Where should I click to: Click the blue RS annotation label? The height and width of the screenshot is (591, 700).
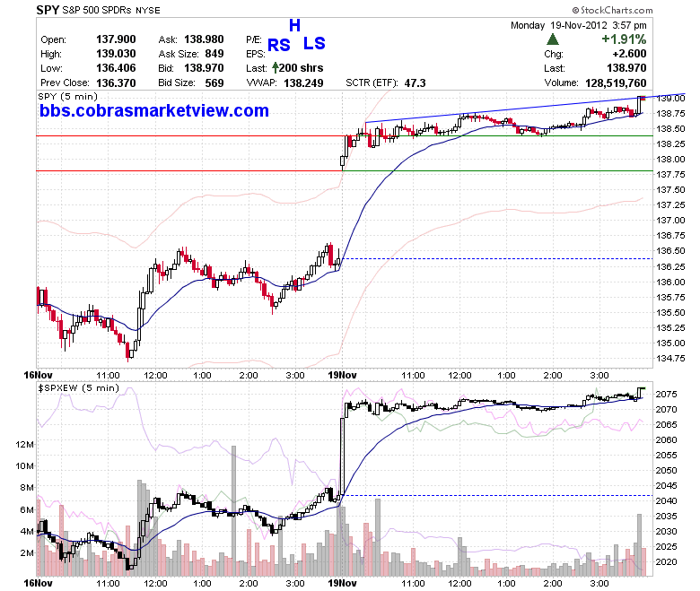click(279, 45)
